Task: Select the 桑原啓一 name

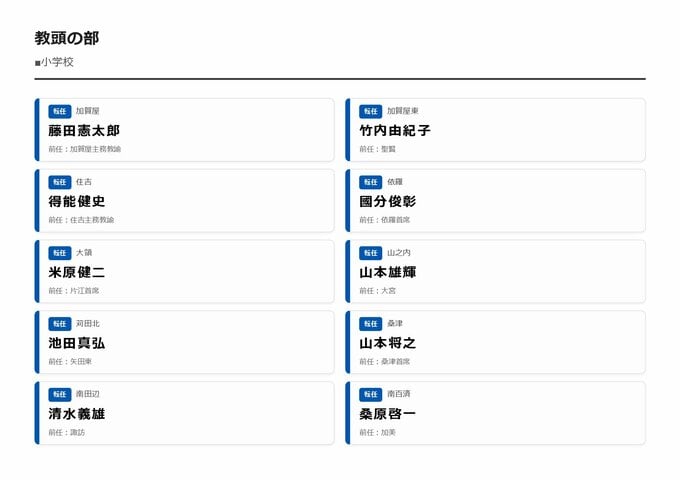Action: [388, 413]
